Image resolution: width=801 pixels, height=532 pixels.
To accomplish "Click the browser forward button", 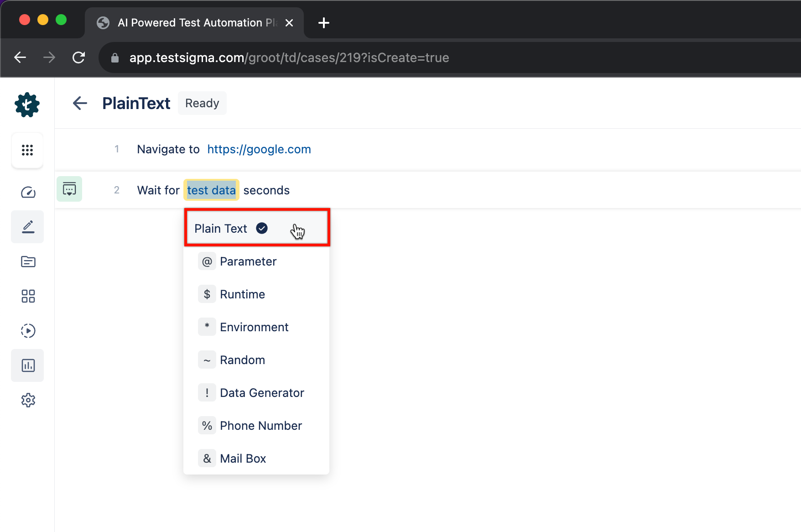I will [49, 57].
